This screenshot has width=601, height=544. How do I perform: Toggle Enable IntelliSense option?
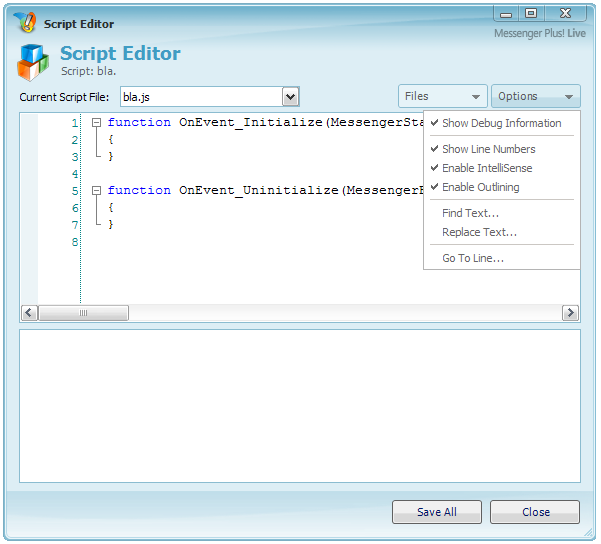pos(502,168)
